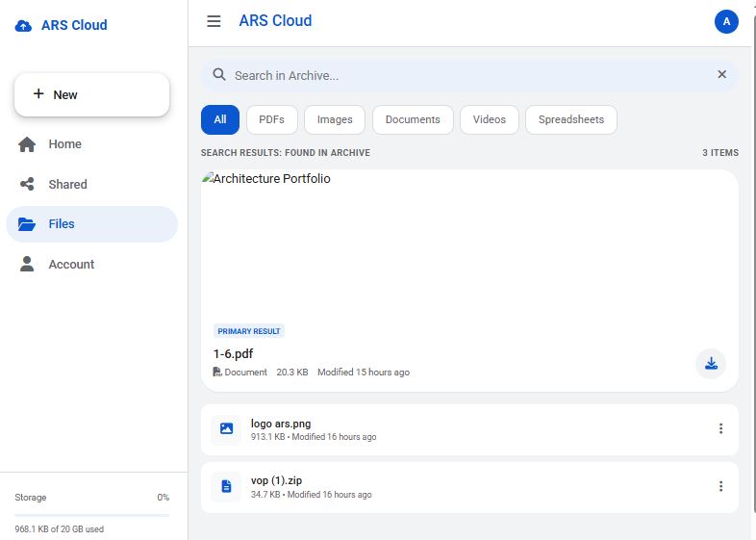Screen dimensions: 756x540
Task: Click the ARS Cloud logo icon
Action: click(x=23, y=26)
